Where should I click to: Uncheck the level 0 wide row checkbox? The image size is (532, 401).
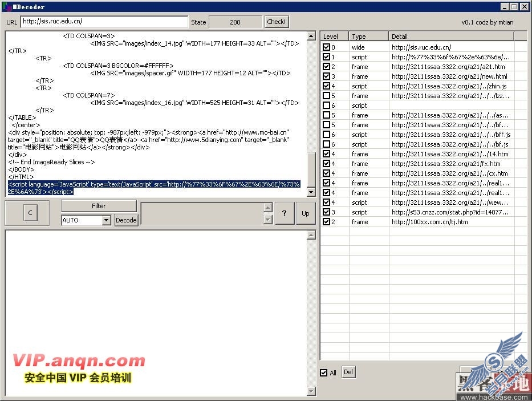326,47
